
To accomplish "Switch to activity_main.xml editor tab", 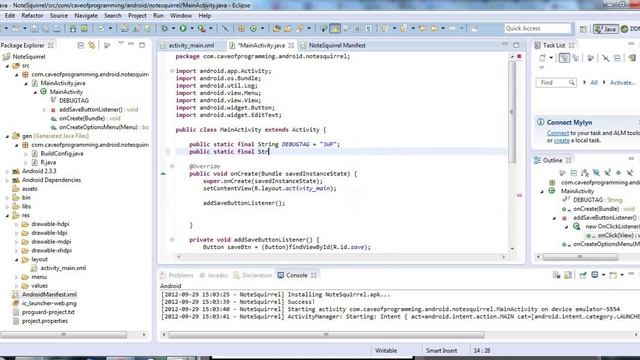I will [x=191, y=45].
